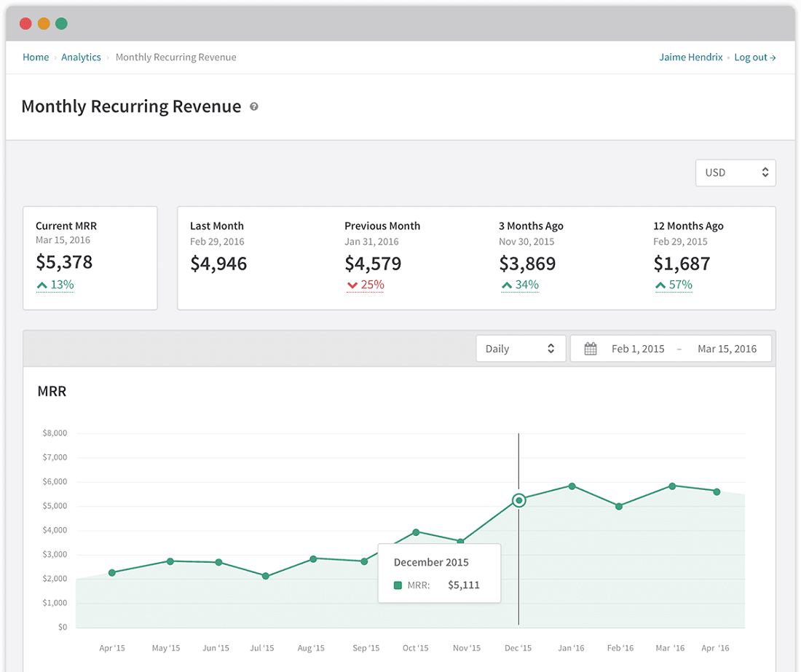Click the green up arrow under Current MRR
Screen dimensions: 801x672
coord(42,285)
